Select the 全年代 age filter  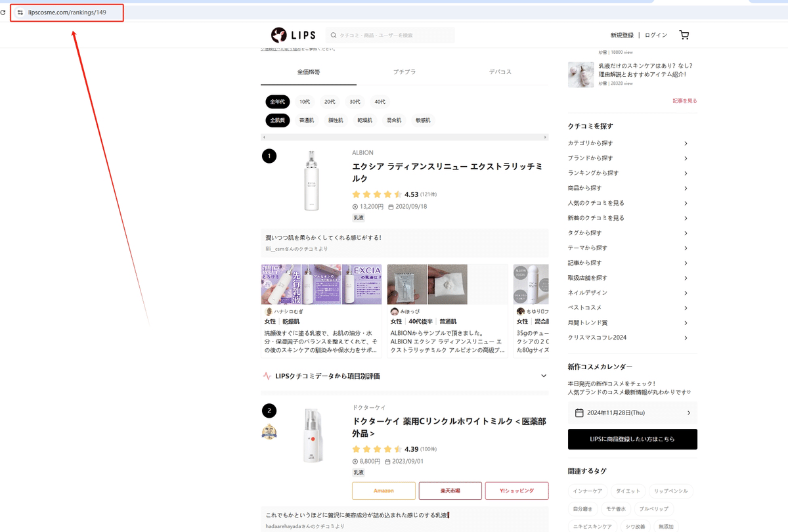[278, 102]
